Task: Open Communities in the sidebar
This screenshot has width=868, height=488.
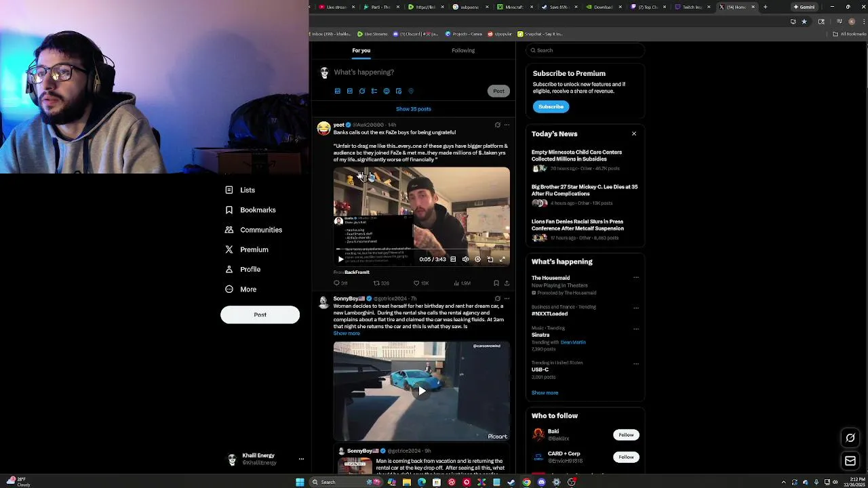Action: coord(254,230)
